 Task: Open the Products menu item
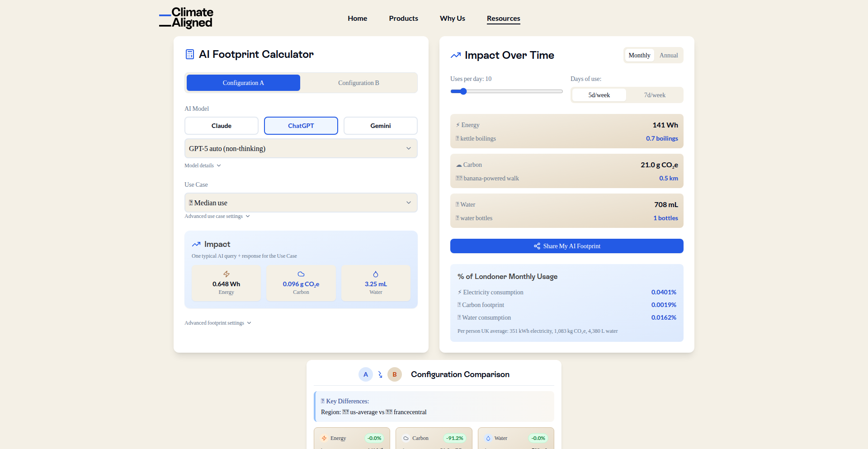point(404,19)
